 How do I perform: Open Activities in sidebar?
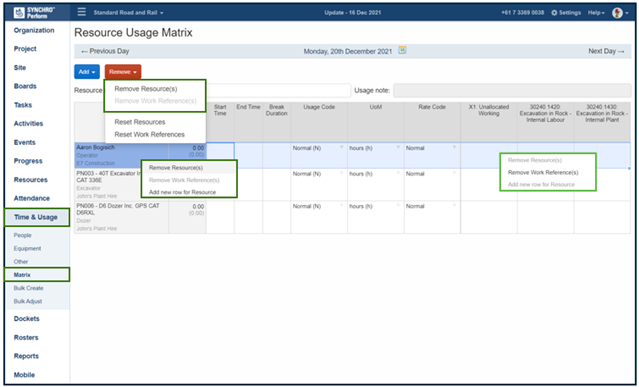[x=28, y=123]
